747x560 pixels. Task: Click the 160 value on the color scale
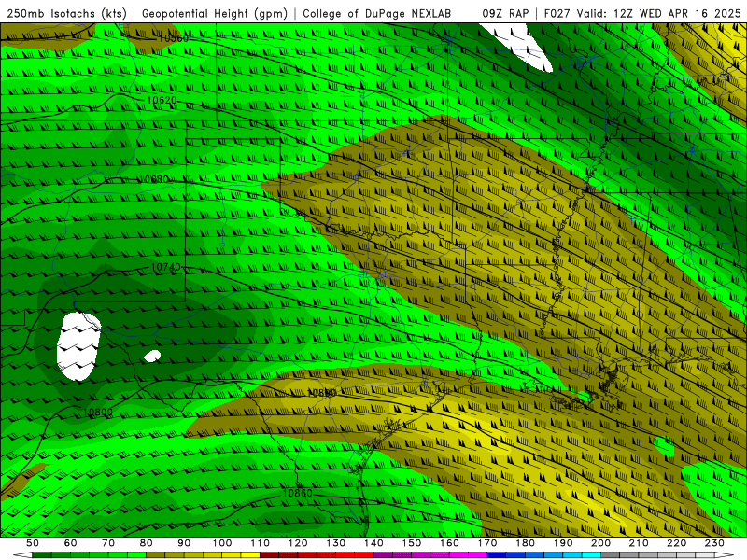[449, 543]
